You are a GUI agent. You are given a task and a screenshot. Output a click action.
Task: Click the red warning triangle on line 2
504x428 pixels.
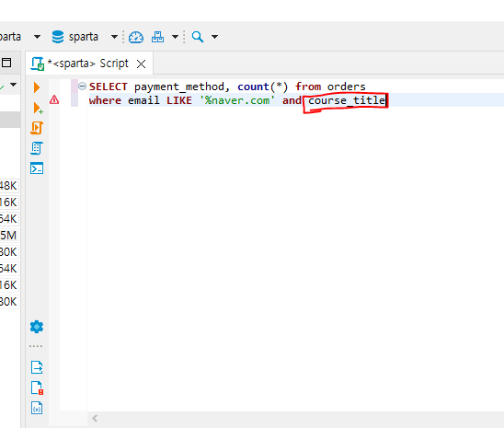pyautogui.click(x=54, y=100)
